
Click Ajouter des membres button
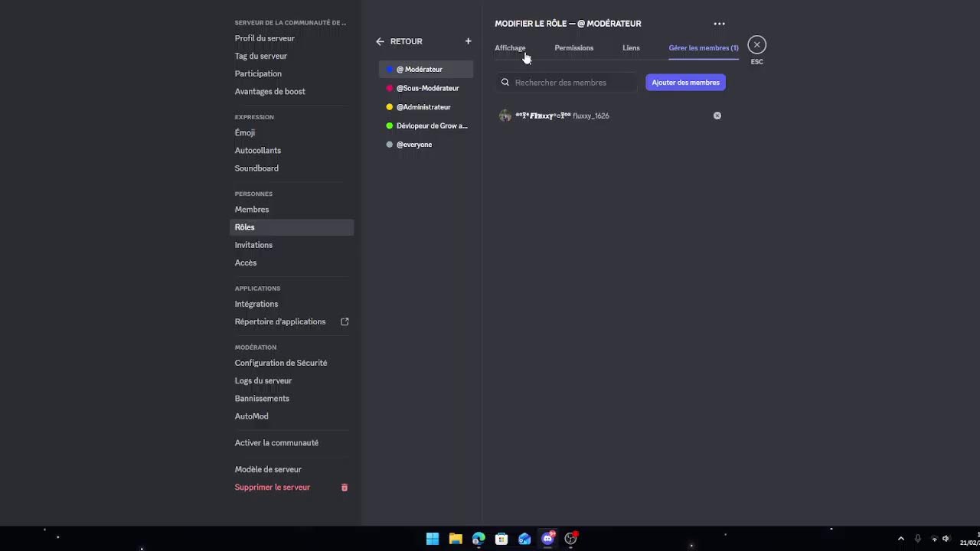pyautogui.click(x=685, y=83)
